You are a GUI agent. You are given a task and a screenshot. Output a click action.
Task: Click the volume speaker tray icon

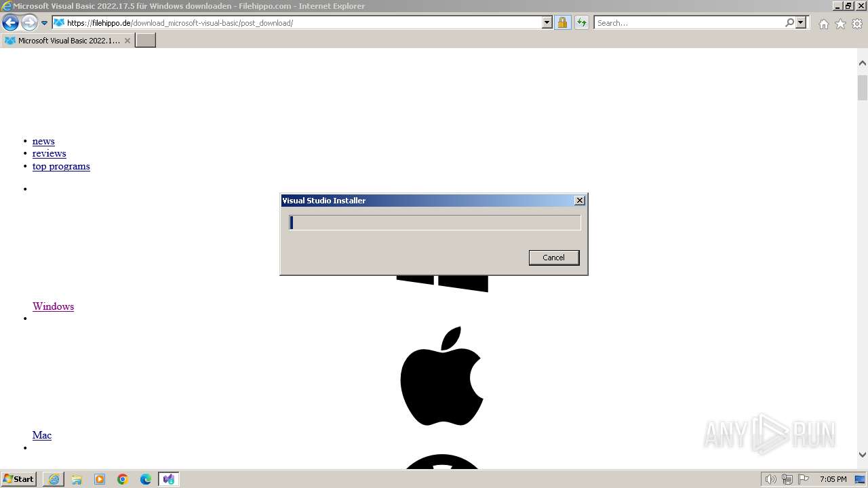(x=770, y=479)
